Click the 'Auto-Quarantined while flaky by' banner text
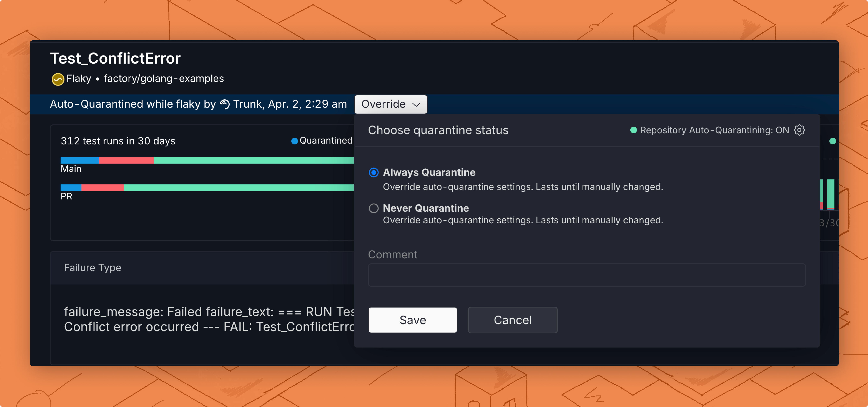The height and width of the screenshot is (407, 868). pos(133,104)
